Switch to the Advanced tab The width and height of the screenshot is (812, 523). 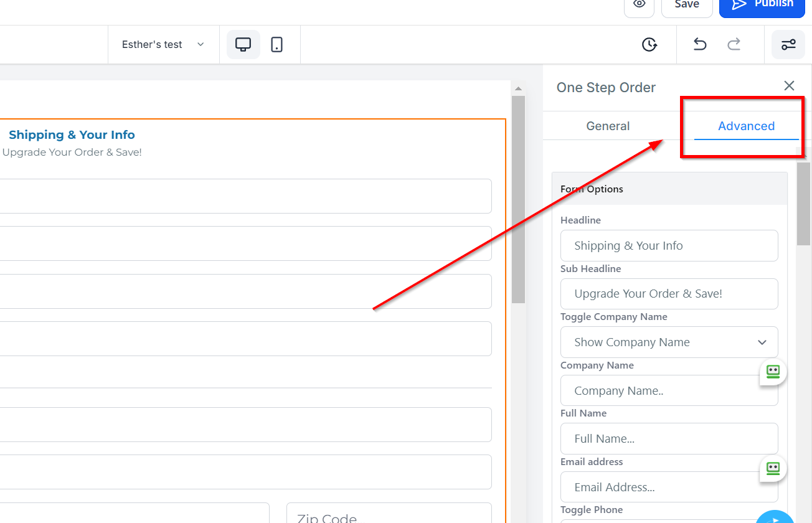tap(746, 126)
